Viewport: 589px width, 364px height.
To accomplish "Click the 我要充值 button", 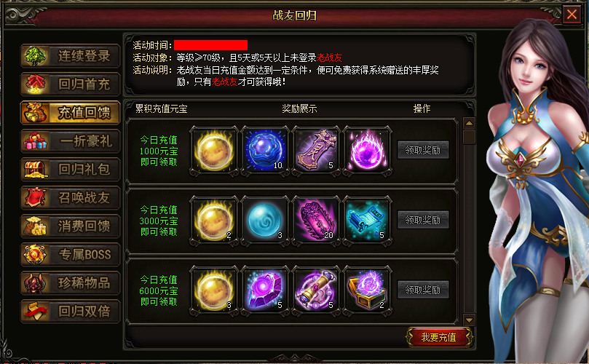I will [x=439, y=337].
